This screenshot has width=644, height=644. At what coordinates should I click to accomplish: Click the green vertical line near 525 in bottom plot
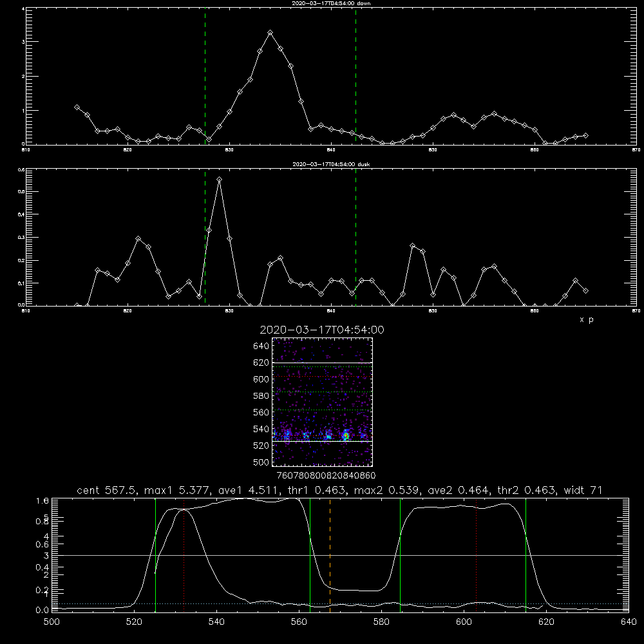pos(155,555)
